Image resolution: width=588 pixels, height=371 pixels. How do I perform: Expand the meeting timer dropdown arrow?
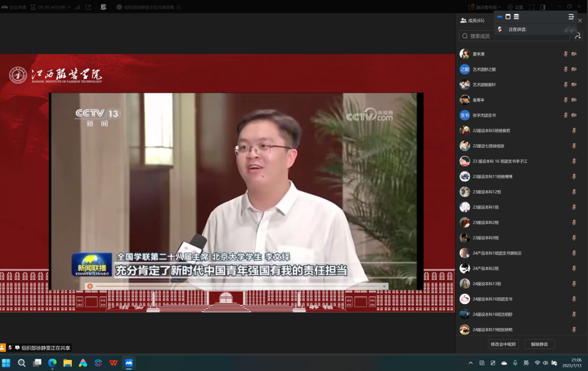pos(70,7)
